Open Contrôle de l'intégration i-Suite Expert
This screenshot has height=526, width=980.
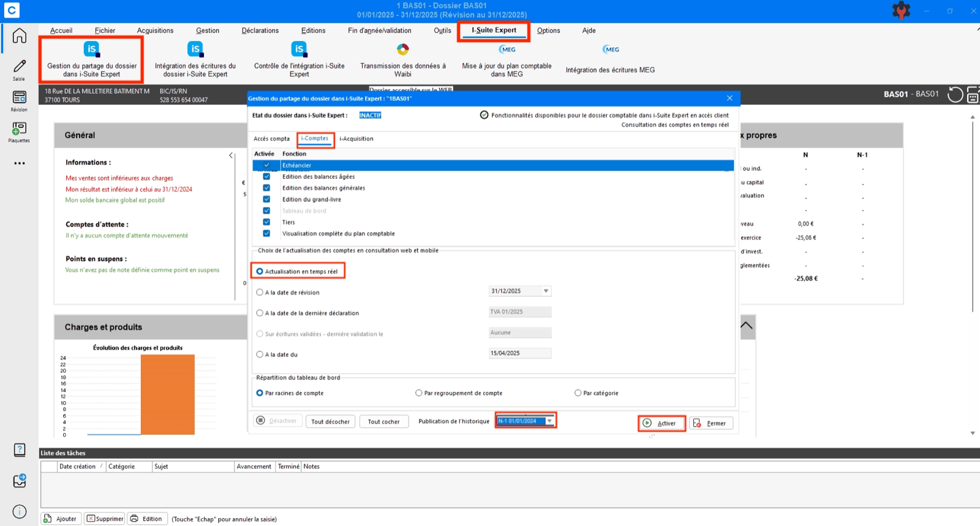299,59
